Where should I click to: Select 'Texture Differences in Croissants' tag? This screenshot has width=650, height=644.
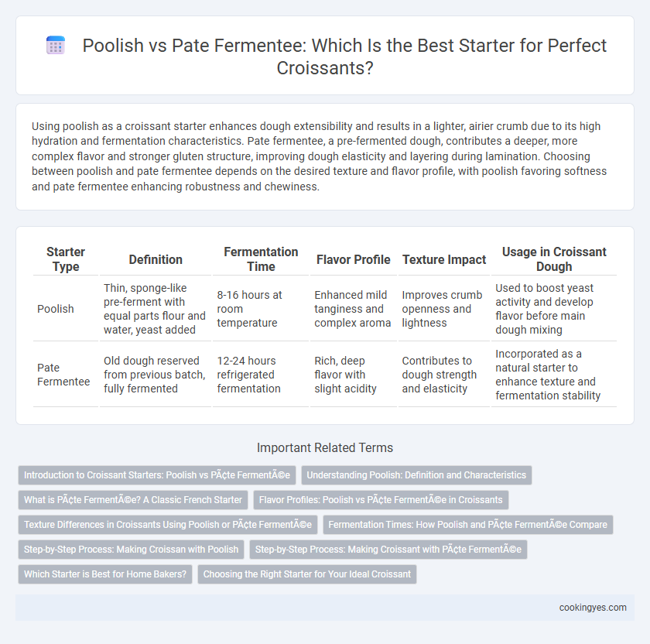click(x=168, y=525)
